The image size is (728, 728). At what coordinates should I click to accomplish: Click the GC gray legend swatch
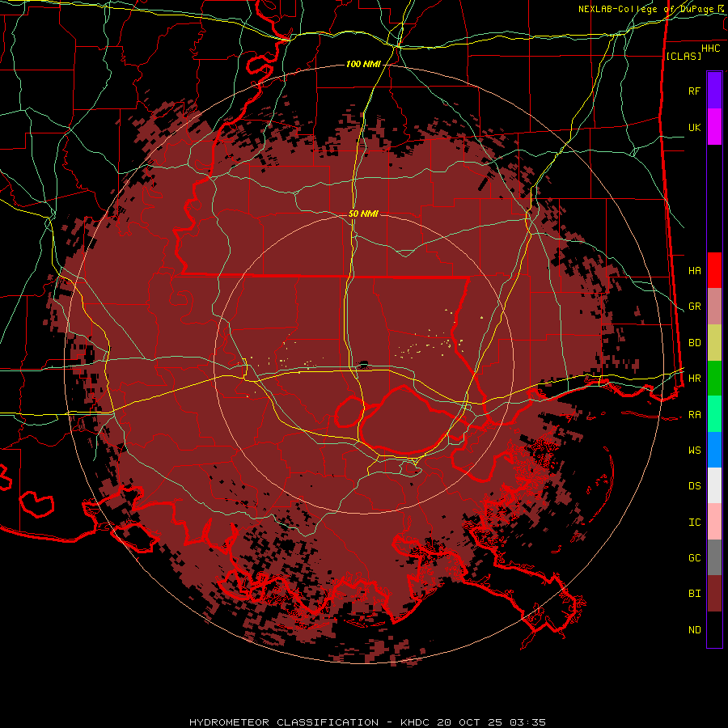(x=714, y=557)
